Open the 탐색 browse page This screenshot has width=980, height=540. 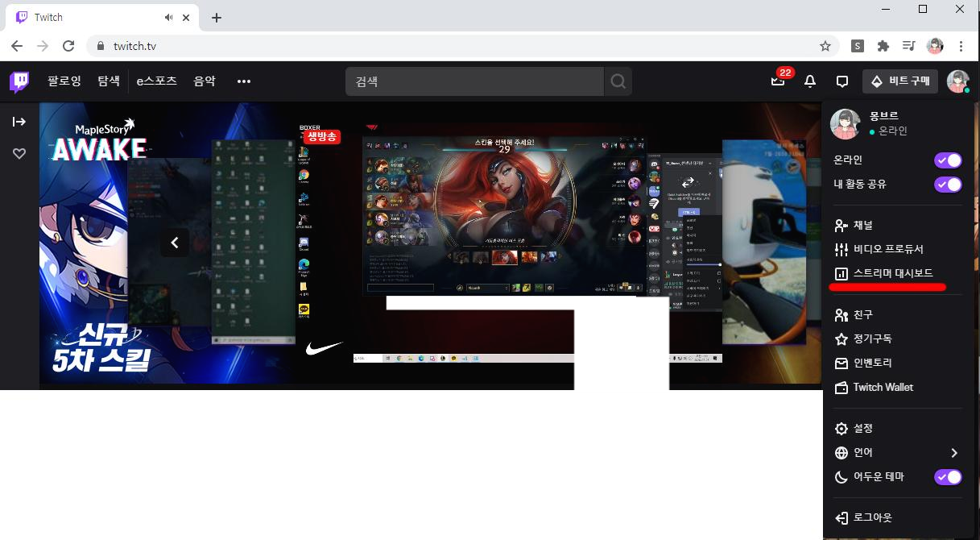point(109,81)
